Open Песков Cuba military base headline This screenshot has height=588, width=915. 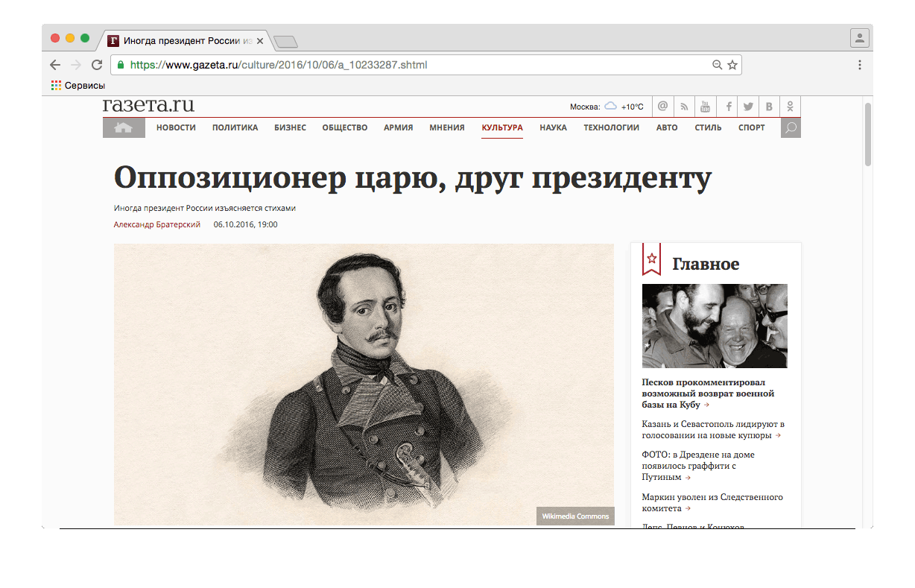click(708, 393)
